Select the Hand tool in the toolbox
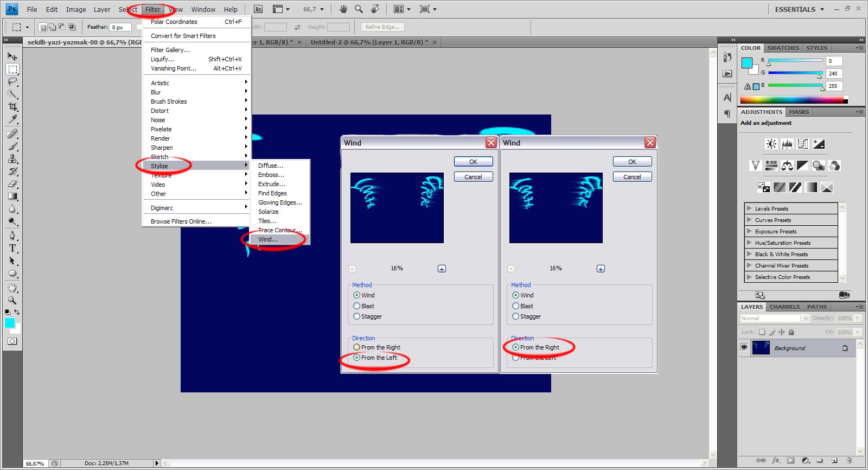 (x=12, y=288)
